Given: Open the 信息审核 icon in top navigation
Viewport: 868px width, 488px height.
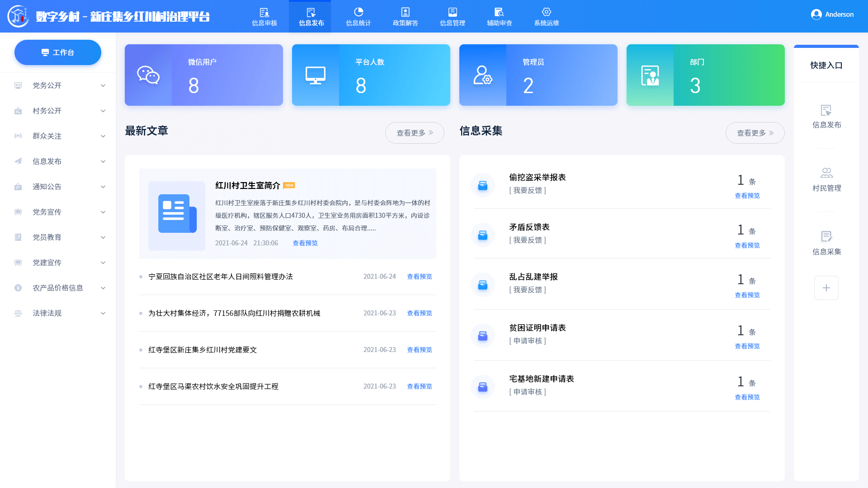Looking at the screenshot, I should (x=264, y=13).
